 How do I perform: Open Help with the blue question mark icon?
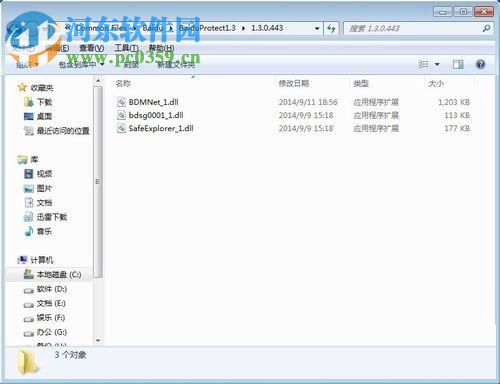click(x=480, y=64)
